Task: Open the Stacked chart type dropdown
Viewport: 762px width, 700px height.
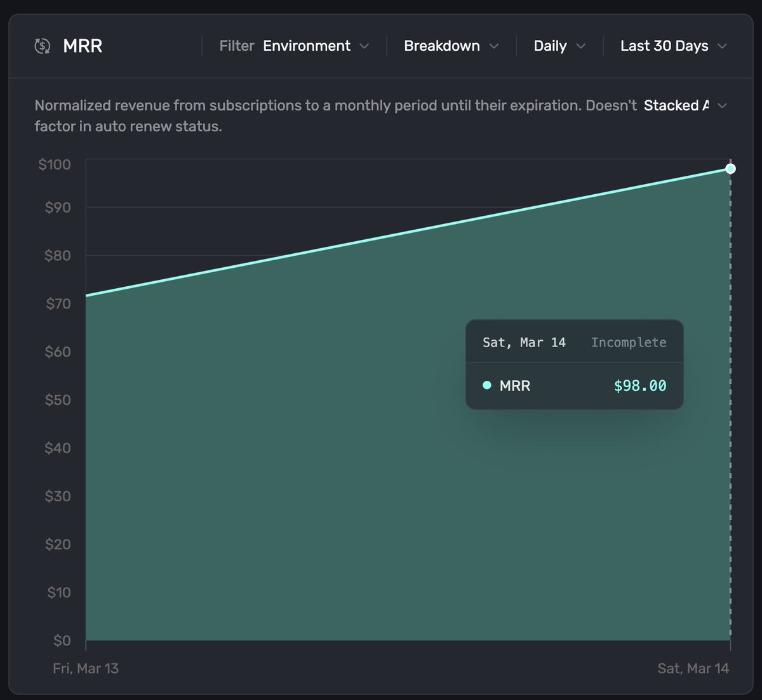Action: tap(685, 105)
